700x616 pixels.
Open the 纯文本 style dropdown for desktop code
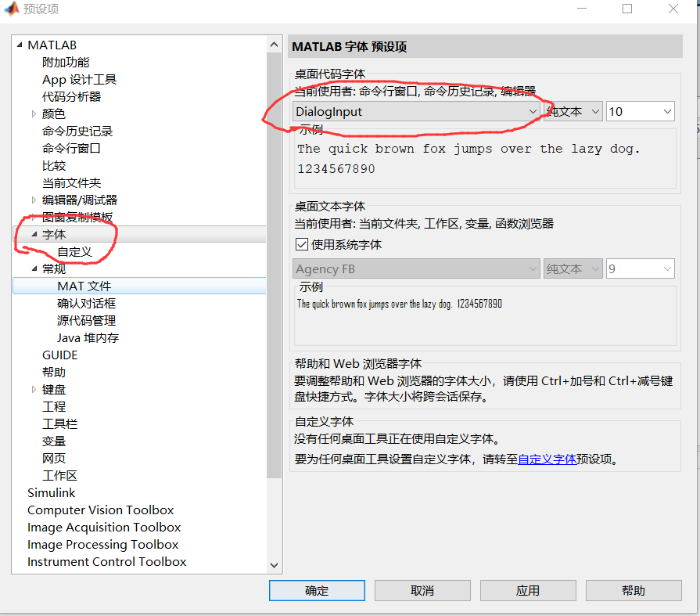click(596, 111)
